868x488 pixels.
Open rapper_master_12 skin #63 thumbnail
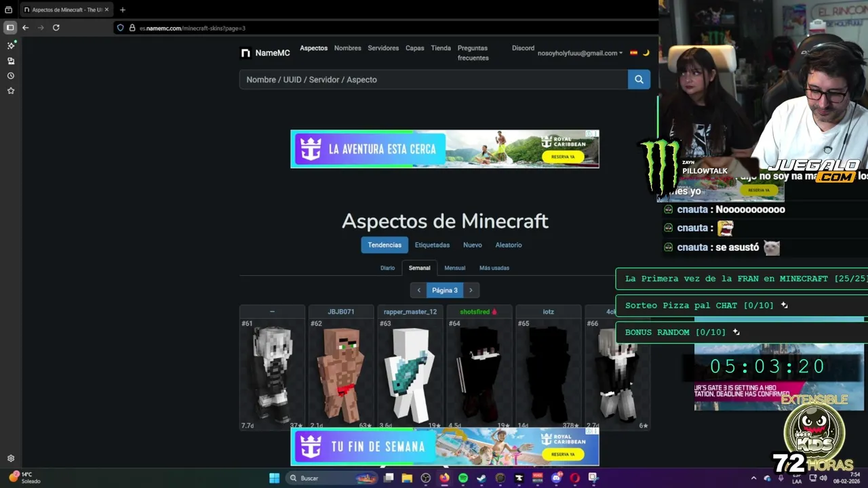tap(410, 373)
